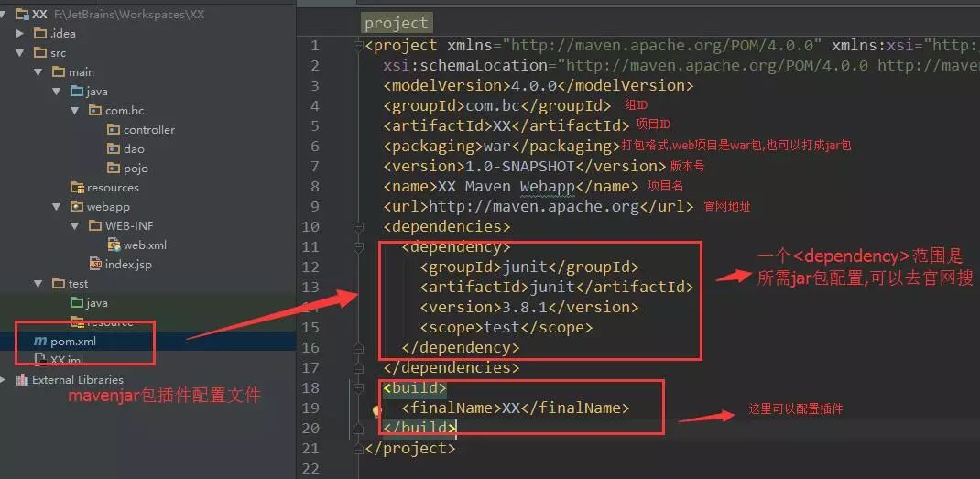Click the version 1.0-SNAPSHOT line
Screen dimensions: 980x479
point(525,167)
